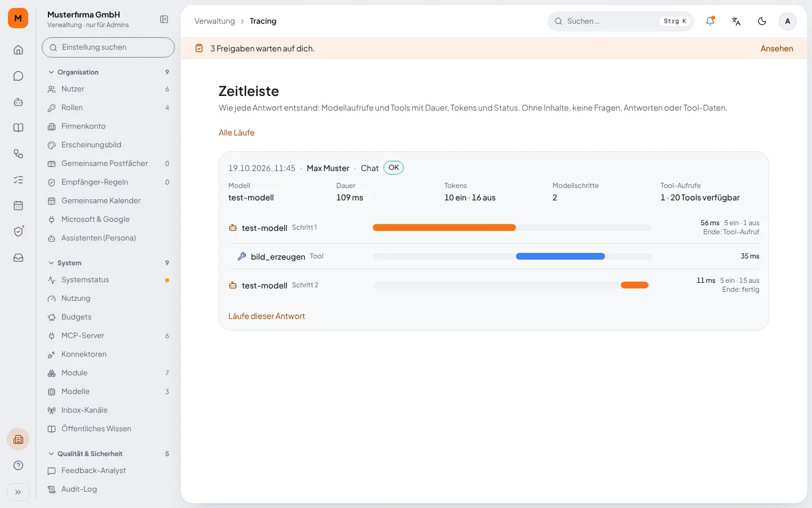Open the calendar icon in left rail
Viewport: 812px width, 508px height.
[18, 205]
